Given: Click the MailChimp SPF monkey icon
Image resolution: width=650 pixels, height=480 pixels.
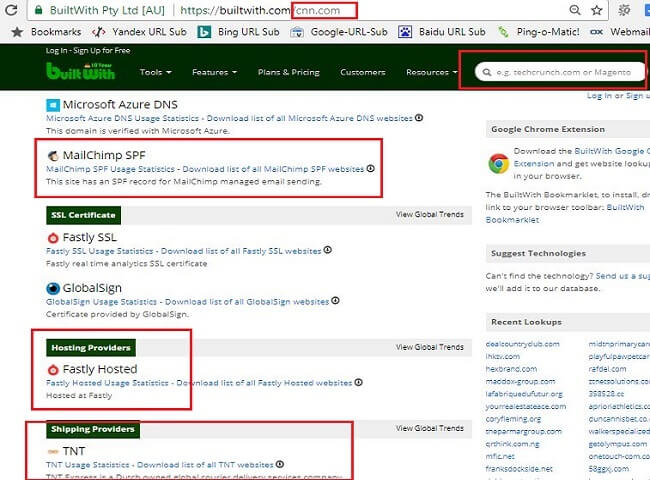Looking at the screenshot, I should coord(53,155).
